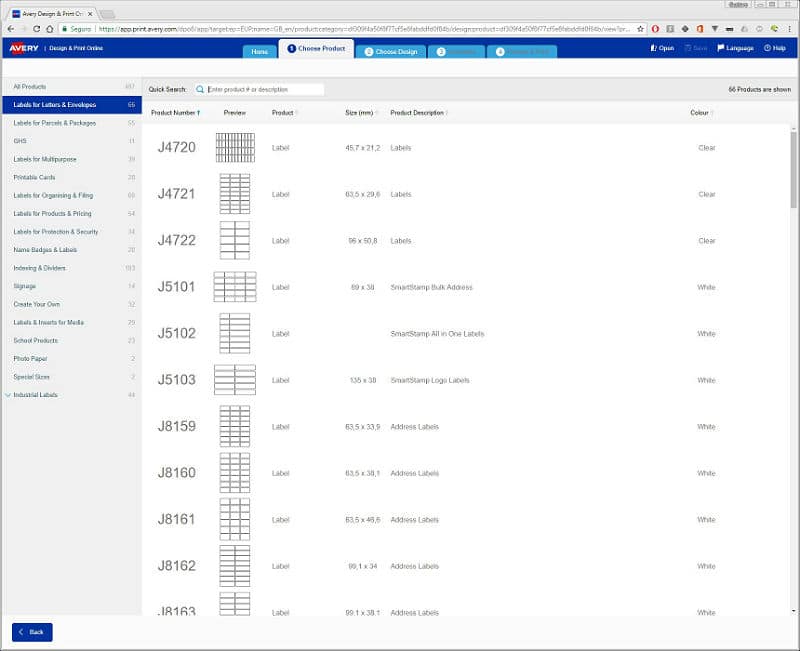Click the step 3 tab
Viewport: 800px width, 651px height.
click(457, 52)
